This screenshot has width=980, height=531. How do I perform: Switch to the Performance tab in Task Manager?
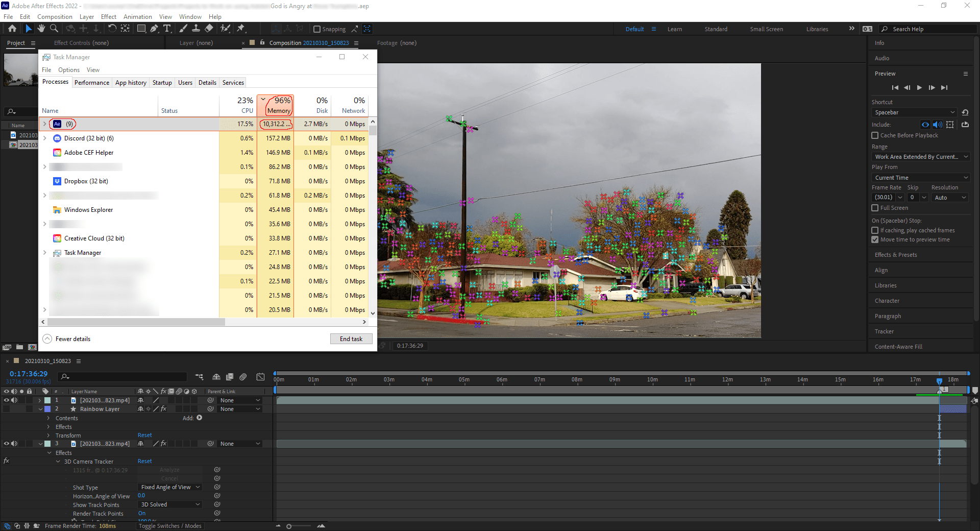[x=91, y=82]
